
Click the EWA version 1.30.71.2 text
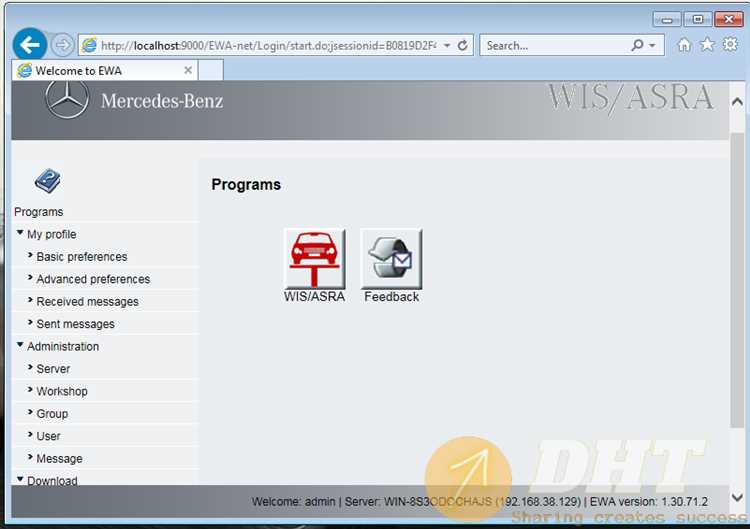(x=649, y=502)
